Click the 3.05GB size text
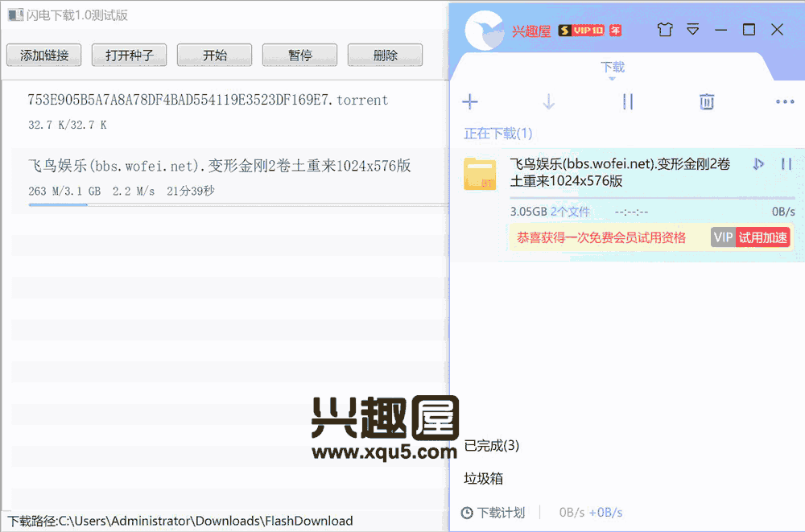 pos(528,212)
